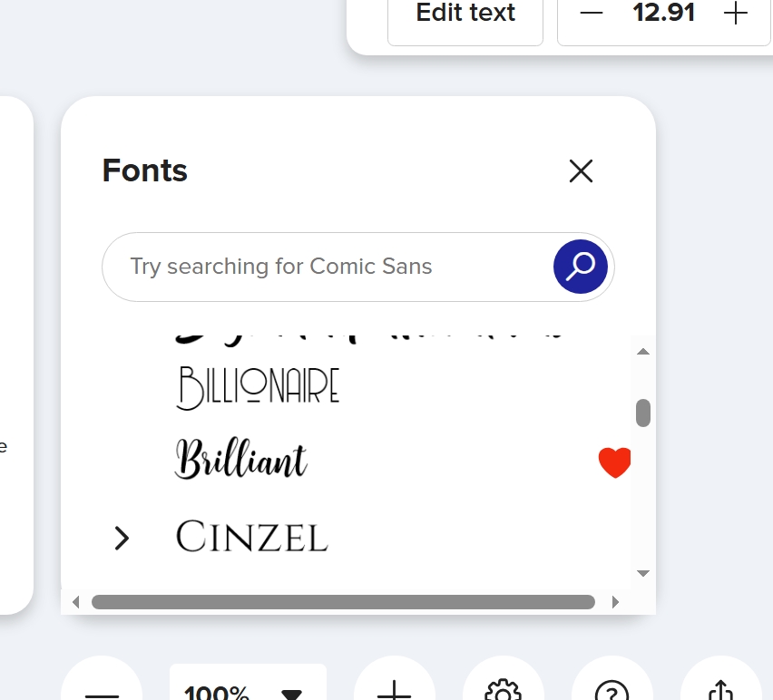Close the Fonts panel
The height and width of the screenshot is (700, 773).
[581, 171]
